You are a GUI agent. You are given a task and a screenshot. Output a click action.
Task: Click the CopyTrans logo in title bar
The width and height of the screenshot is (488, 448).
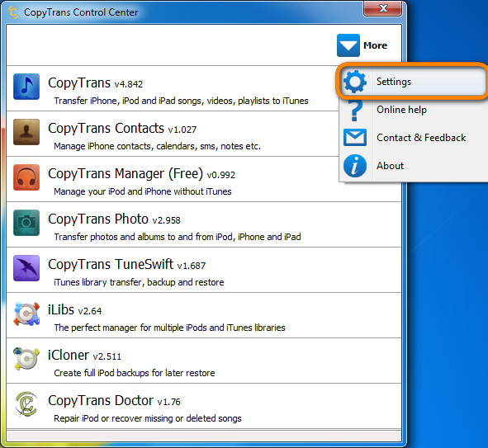coord(13,12)
